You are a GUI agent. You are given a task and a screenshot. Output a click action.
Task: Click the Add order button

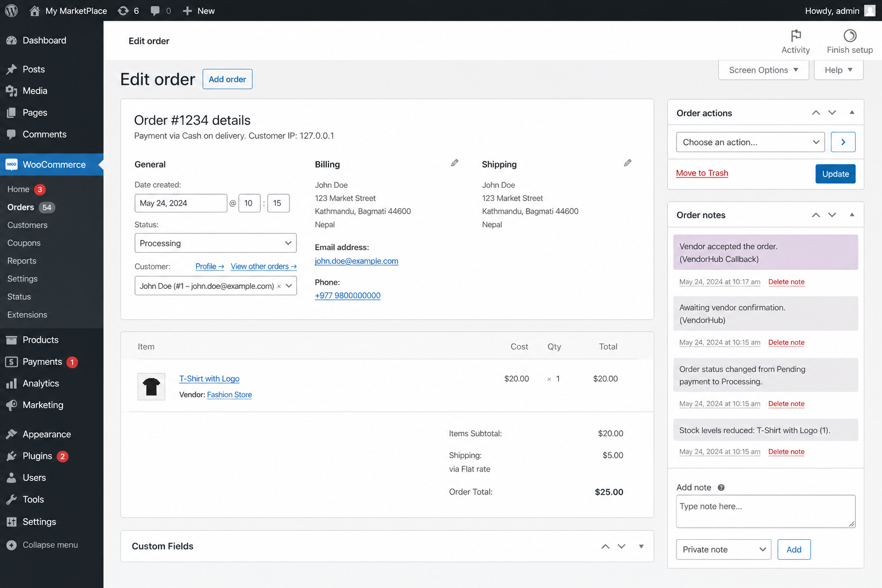pos(227,79)
